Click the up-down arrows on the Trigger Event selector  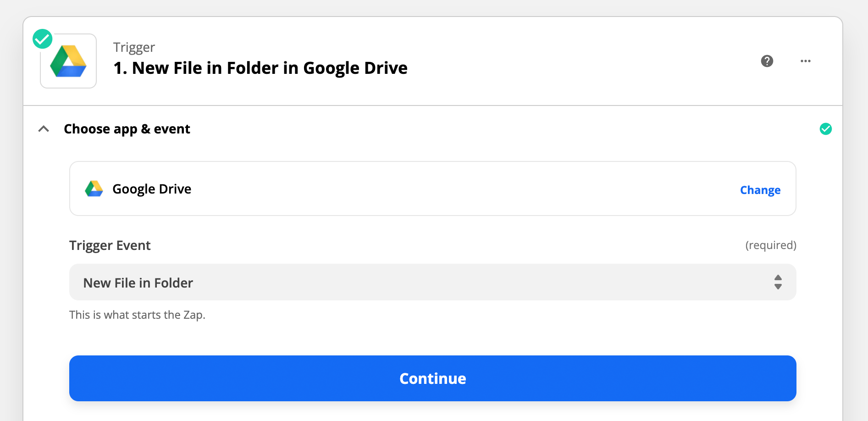tap(778, 282)
